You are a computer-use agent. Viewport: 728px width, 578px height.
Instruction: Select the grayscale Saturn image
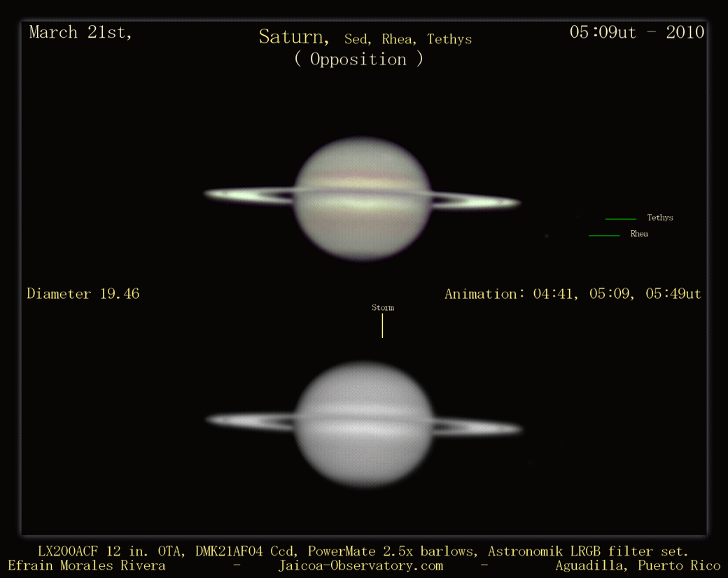click(364, 424)
